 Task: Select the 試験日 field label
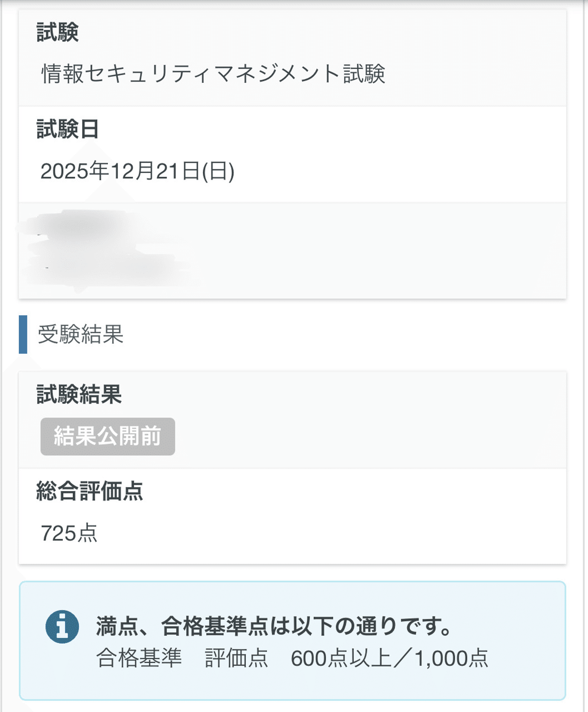[x=68, y=129]
